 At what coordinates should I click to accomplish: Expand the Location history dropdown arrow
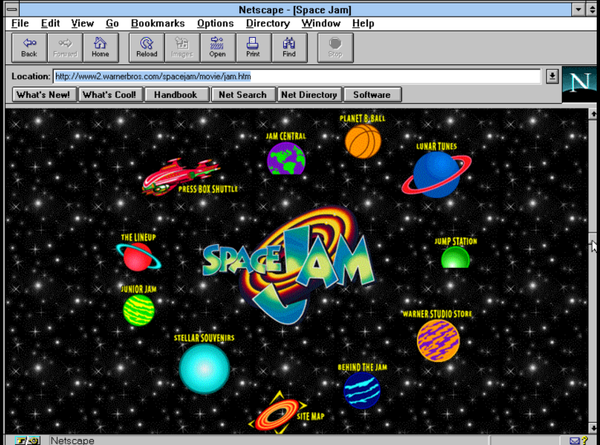tap(552, 76)
